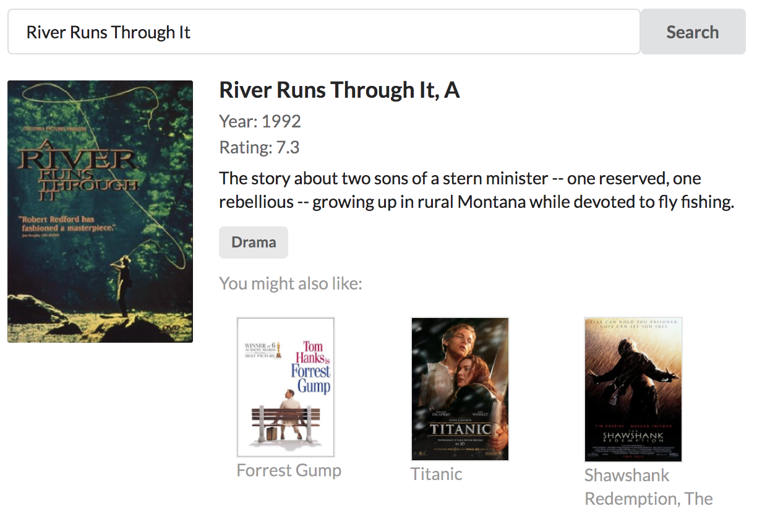Follow the Shawshank Redemption, The title link
The image size is (757, 532).
tap(649, 487)
